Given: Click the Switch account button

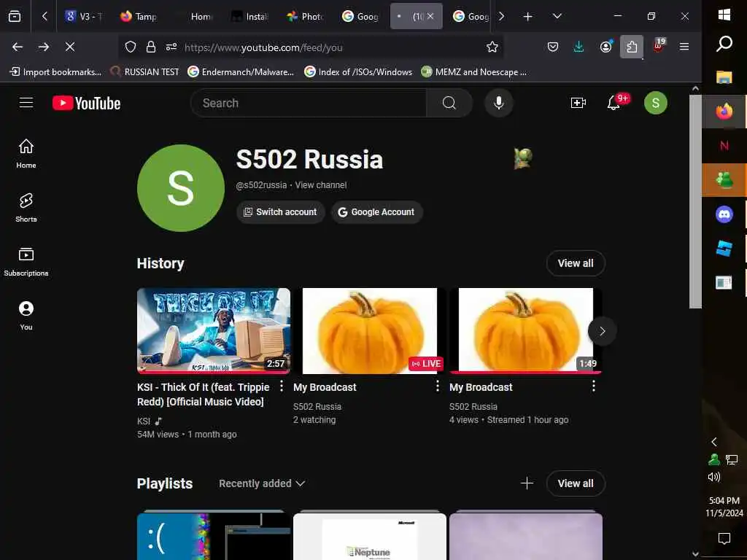Looking at the screenshot, I should pos(281,212).
